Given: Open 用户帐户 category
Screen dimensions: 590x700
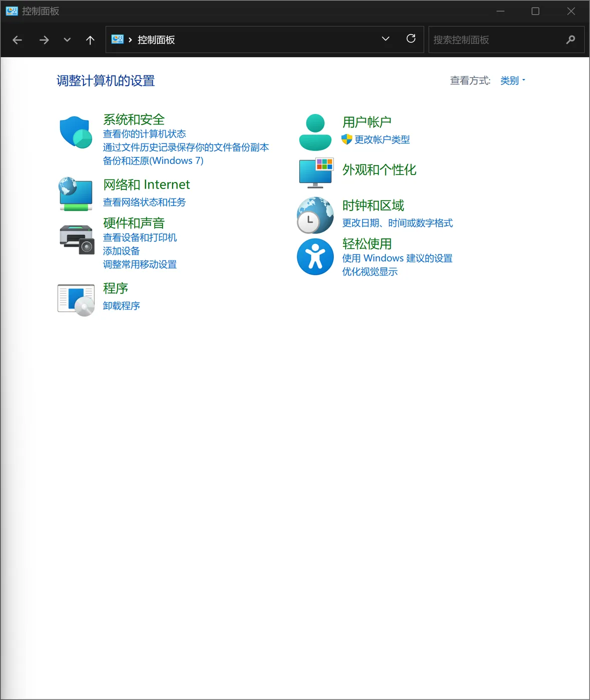Looking at the screenshot, I should pyautogui.click(x=367, y=122).
